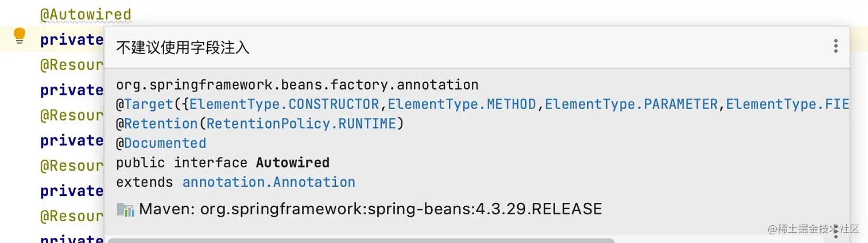This screenshot has height=243, width=868.
Task: Click the Maven library icon
Action: click(x=125, y=209)
